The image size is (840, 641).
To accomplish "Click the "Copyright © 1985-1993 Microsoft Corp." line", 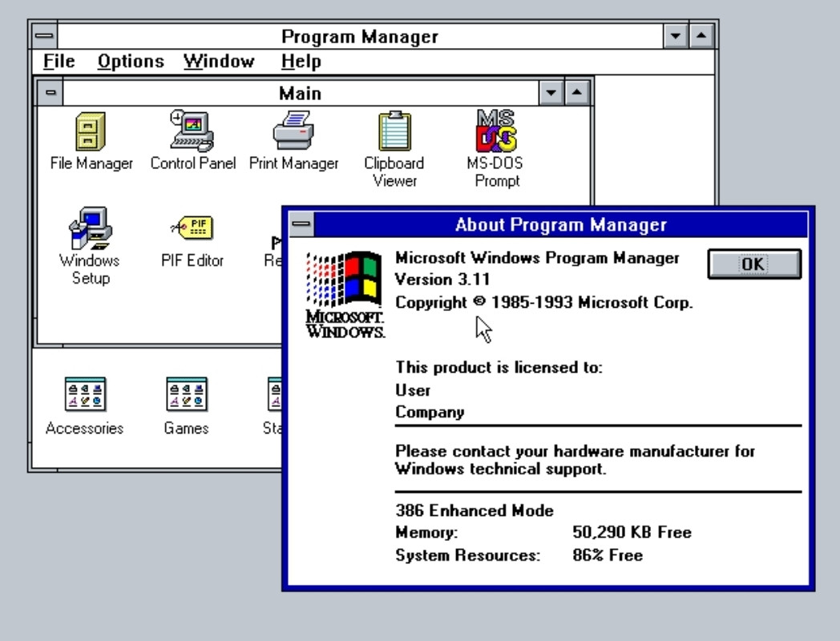I will [543, 303].
